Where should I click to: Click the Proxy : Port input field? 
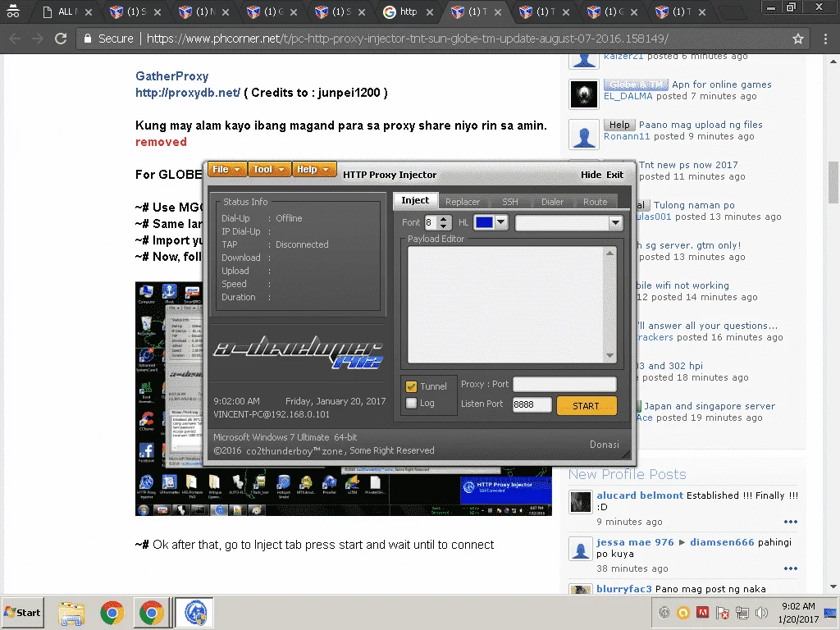click(x=564, y=384)
